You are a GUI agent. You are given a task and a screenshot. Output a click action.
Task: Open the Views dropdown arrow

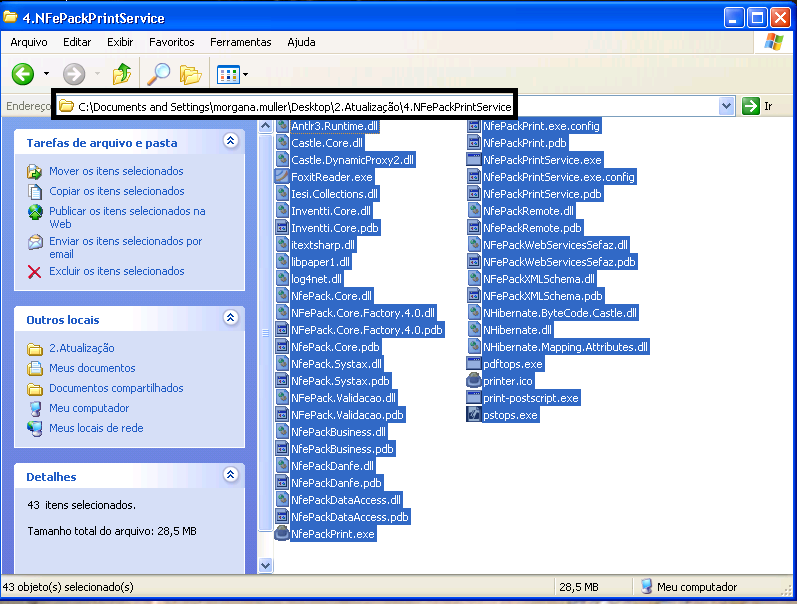[245, 75]
